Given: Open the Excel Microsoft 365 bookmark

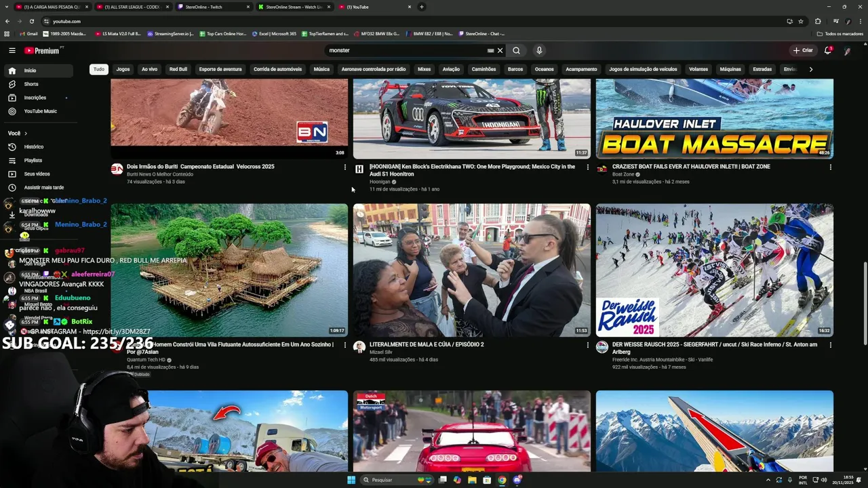Looking at the screenshot, I should coord(274,33).
